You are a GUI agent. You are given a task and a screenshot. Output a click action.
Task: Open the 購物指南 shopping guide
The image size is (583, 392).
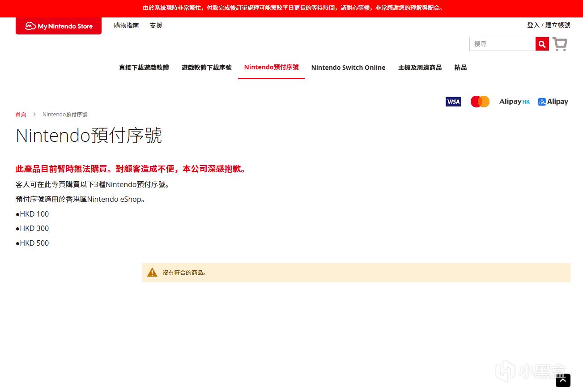[x=126, y=26]
